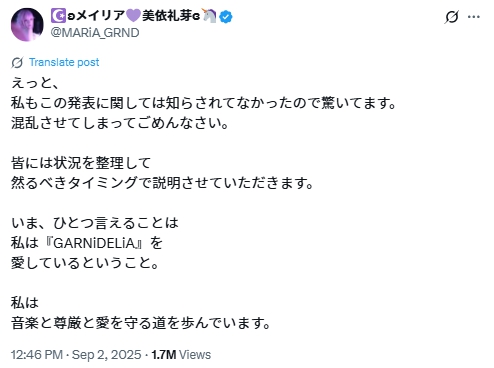The height and width of the screenshot is (368, 494).
Task: Click the opening line えっと、
Action: point(35,83)
